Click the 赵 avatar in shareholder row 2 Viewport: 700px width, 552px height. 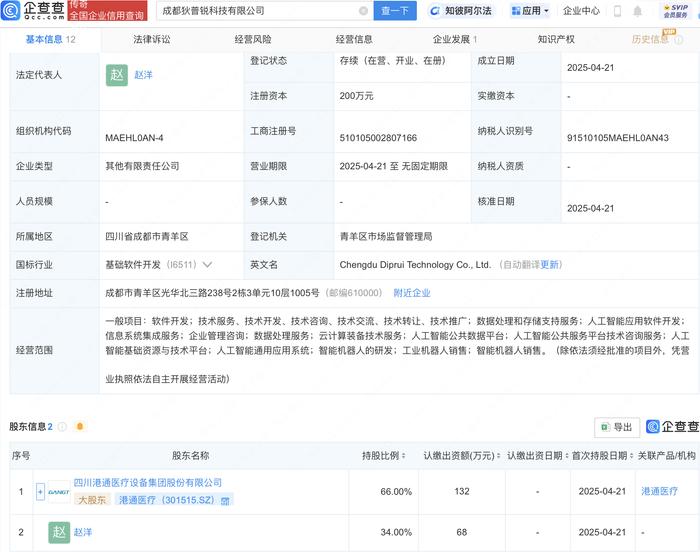59,532
